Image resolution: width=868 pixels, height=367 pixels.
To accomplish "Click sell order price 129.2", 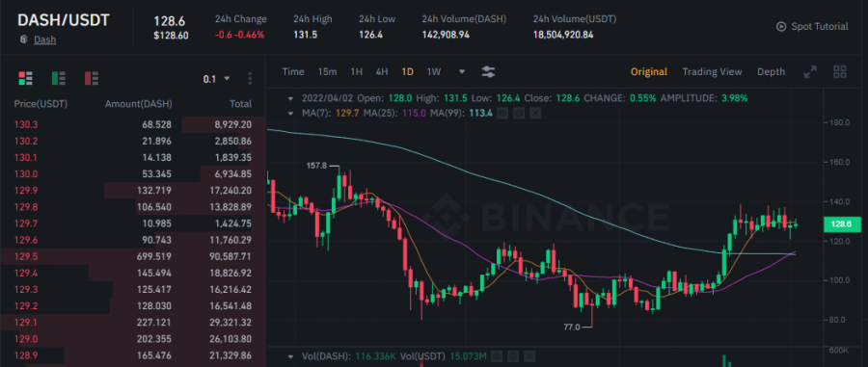I will click(26, 306).
